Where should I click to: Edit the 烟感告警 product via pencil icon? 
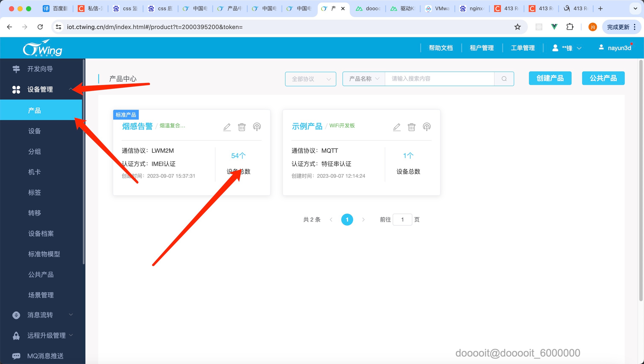pyautogui.click(x=227, y=127)
